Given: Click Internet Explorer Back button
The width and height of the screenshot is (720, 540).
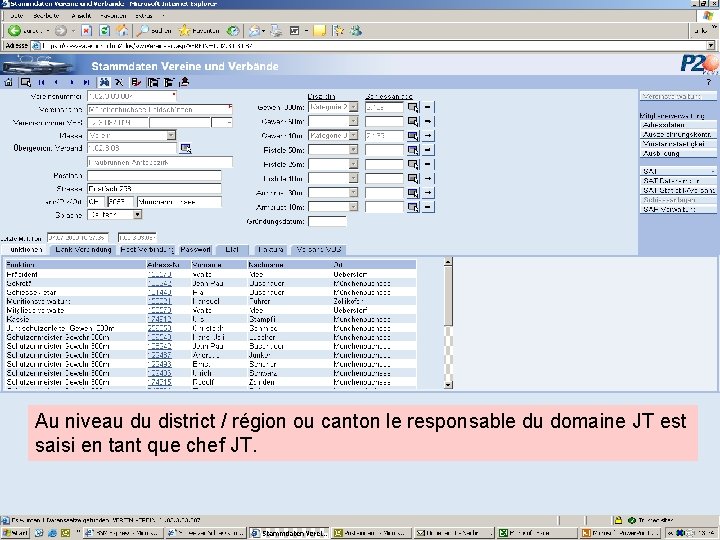Looking at the screenshot, I should click(x=24, y=31).
